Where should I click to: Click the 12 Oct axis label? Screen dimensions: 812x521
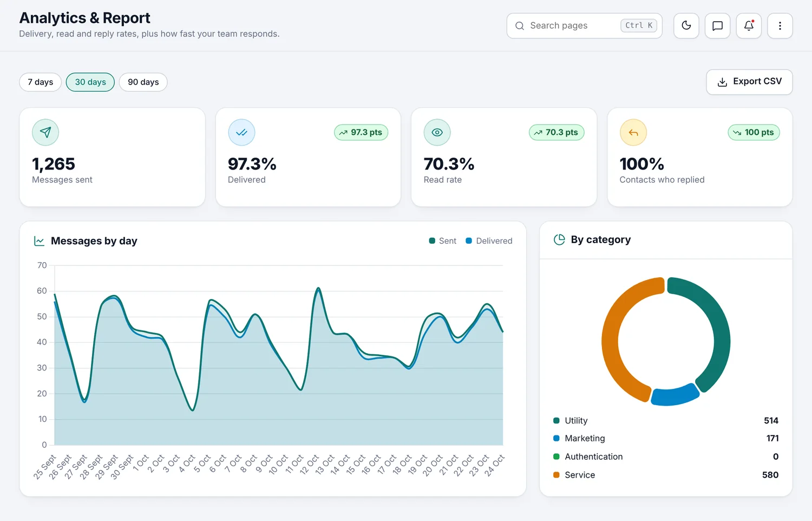(x=310, y=465)
